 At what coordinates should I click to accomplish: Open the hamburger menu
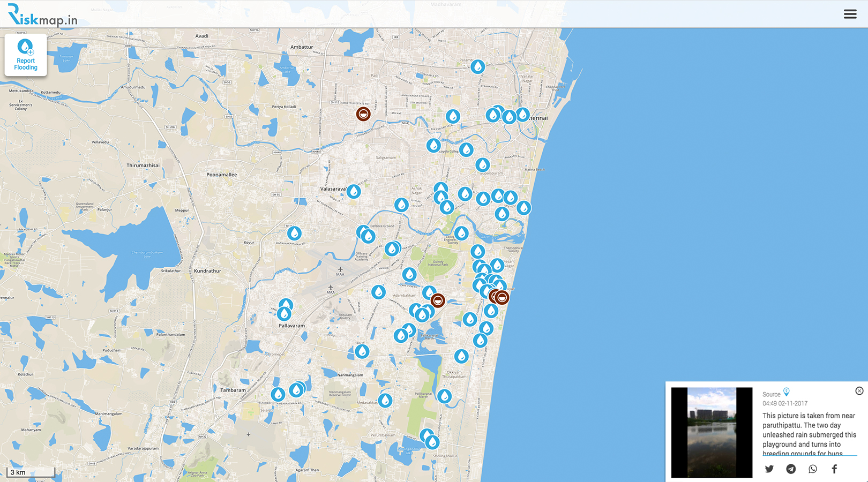coord(850,14)
